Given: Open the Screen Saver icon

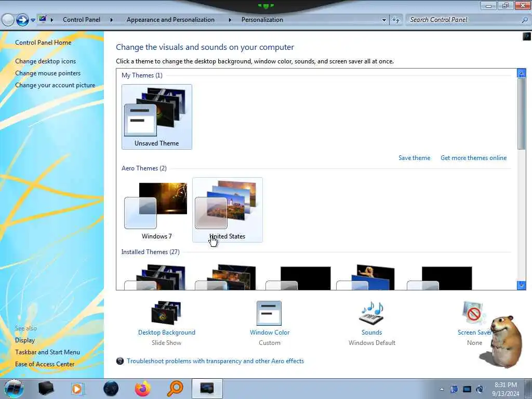Looking at the screenshot, I should point(473,313).
